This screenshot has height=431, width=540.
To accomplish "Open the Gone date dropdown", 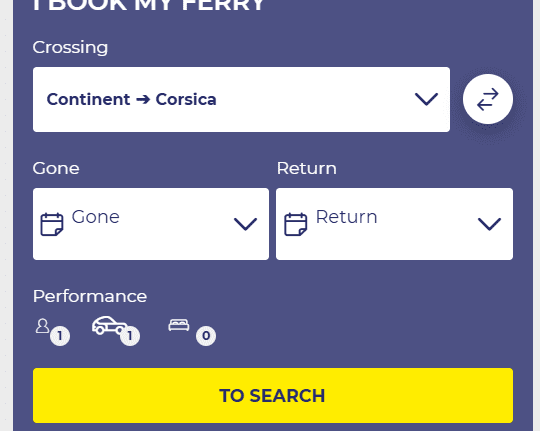I will 151,224.
